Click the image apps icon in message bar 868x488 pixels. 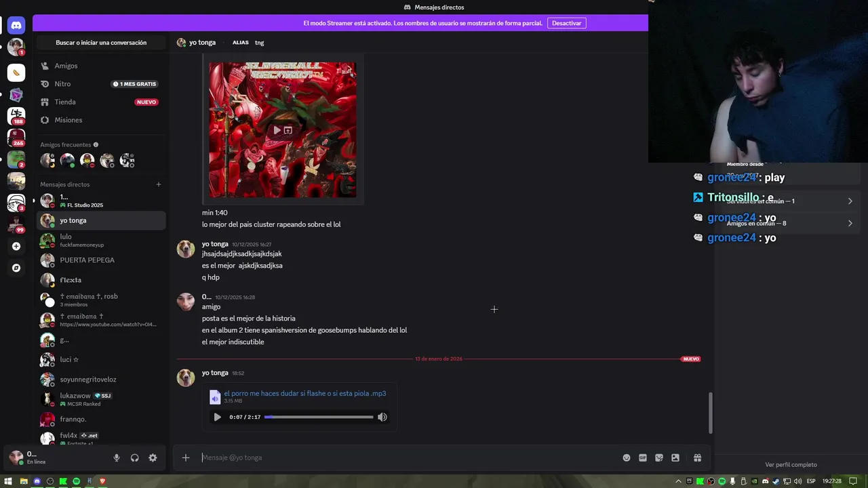pyautogui.click(x=675, y=457)
